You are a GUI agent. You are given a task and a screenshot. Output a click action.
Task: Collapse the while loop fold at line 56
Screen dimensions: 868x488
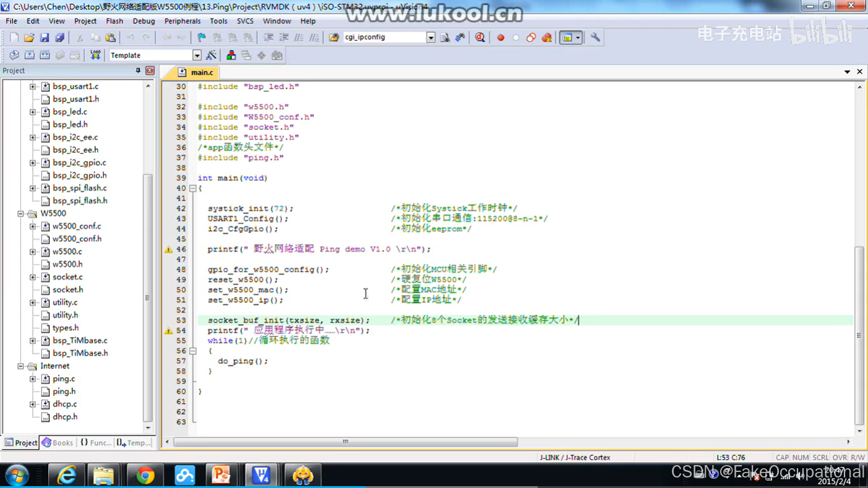193,351
